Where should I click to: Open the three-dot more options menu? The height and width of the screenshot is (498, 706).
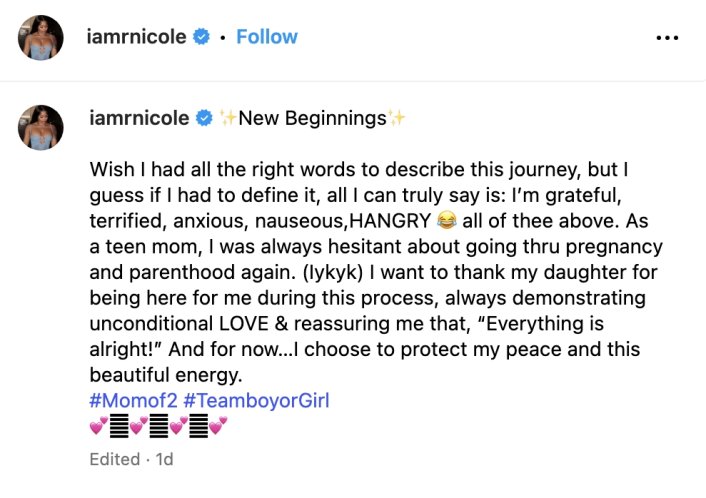click(667, 37)
